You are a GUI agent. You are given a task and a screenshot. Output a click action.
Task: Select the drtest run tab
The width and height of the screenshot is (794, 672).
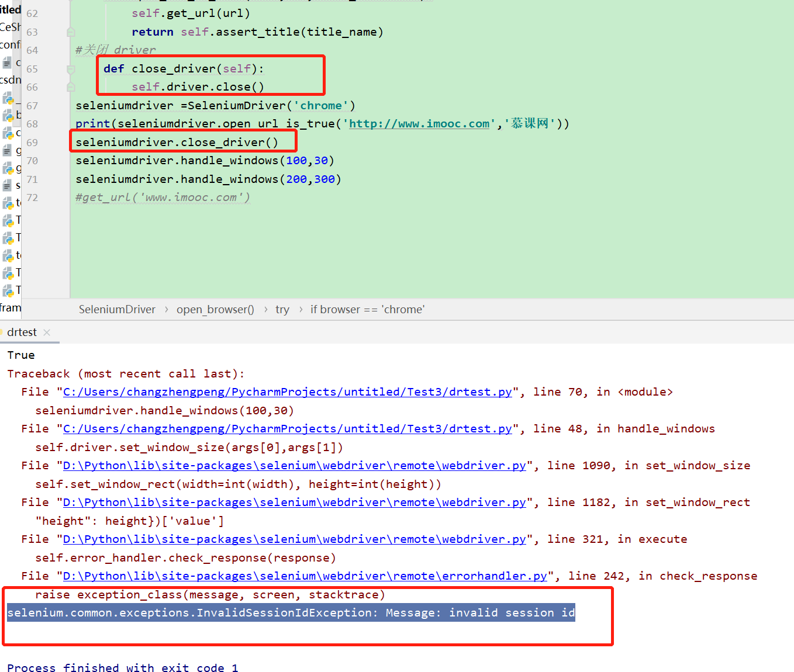22,332
